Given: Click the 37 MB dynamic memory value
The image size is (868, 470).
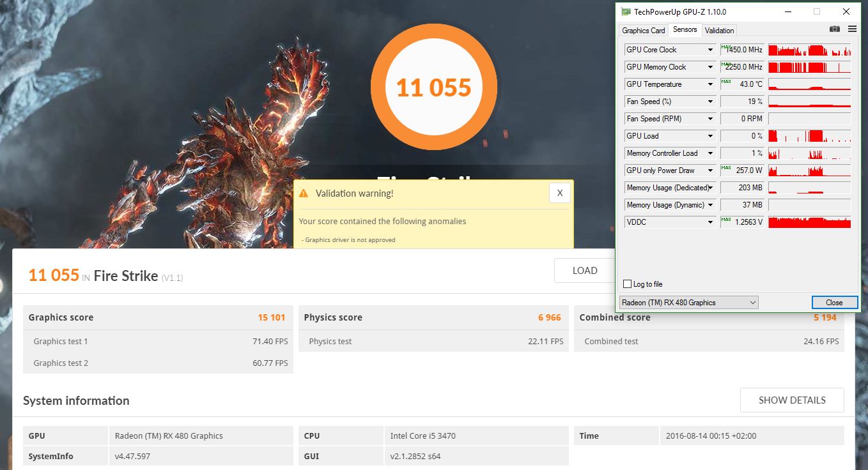Looking at the screenshot, I should (742, 205).
